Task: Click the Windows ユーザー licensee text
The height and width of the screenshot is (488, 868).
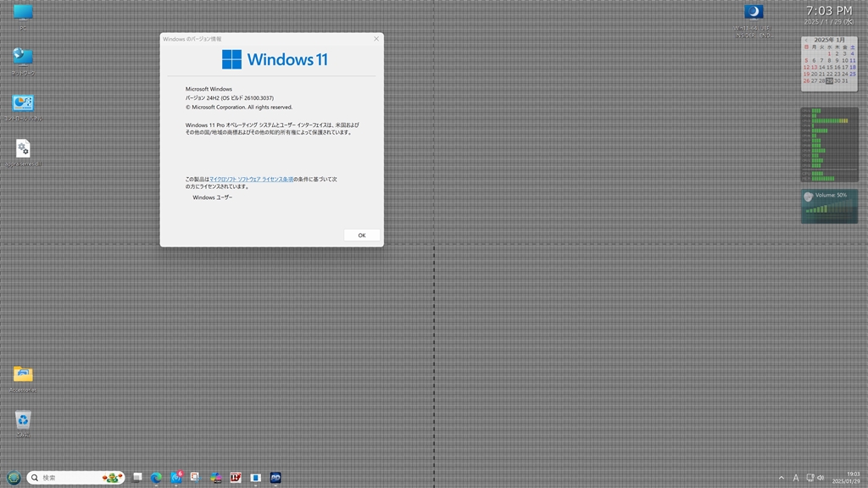Action: tap(213, 197)
